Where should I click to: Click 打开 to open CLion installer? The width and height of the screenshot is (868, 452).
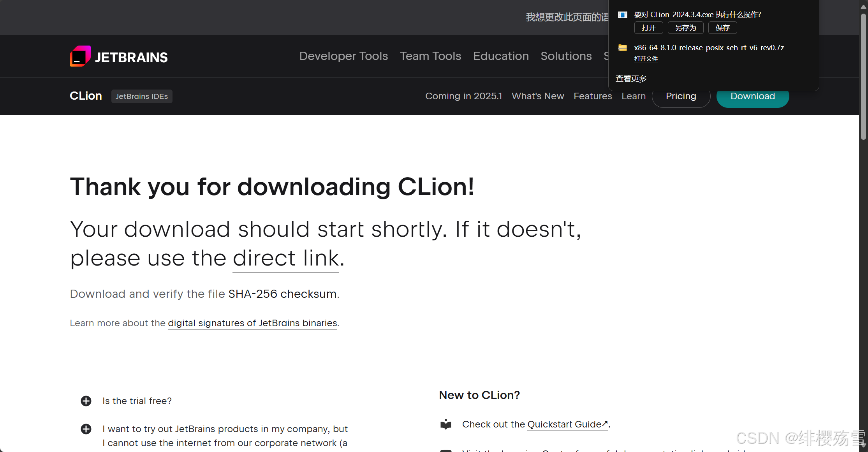648,28
